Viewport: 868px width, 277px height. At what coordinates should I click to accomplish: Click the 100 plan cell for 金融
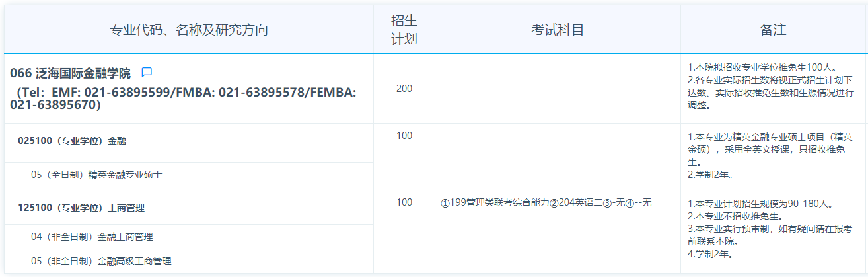tap(404, 136)
